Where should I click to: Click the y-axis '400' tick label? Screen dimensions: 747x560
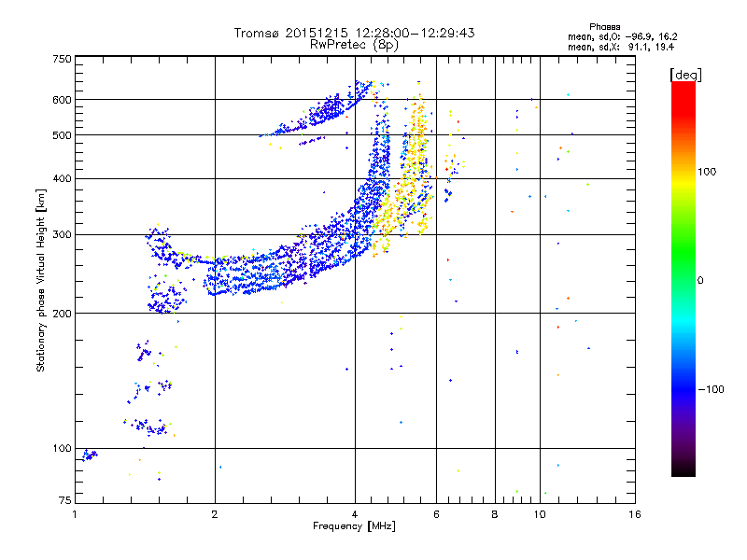click(62, 179)
